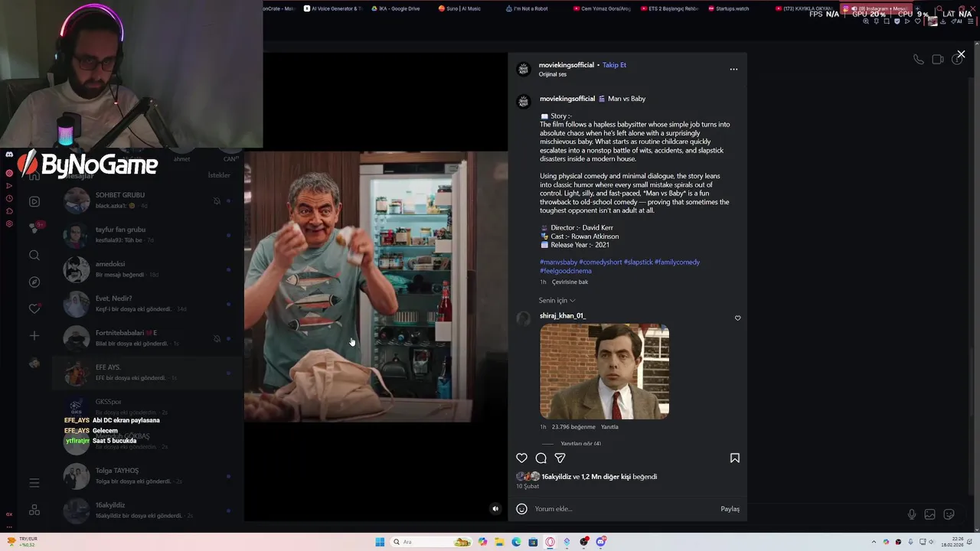Screen dimensions: 980x551
Task: Open the comment bubble icon
Action: tap(541, 458)
